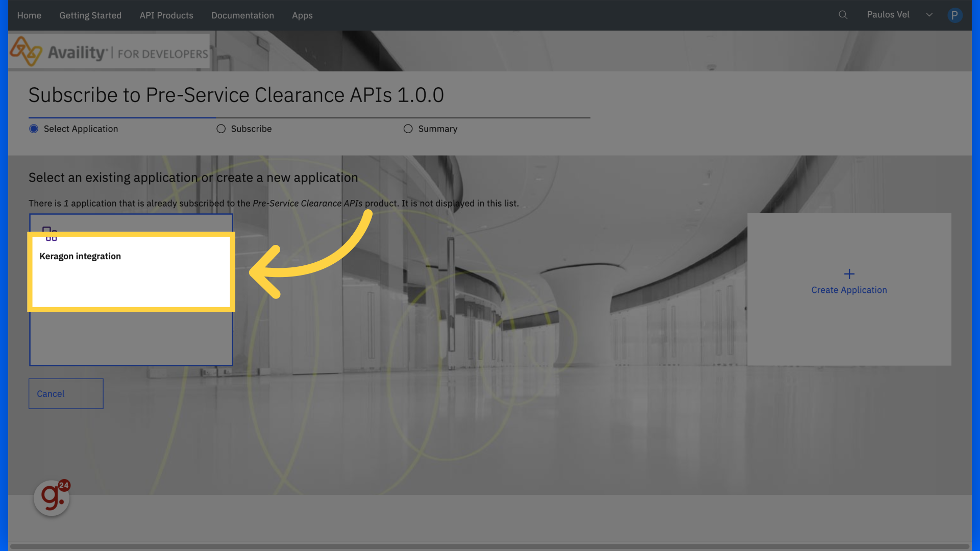Click the Paulos Vel username
The height and width of the screenshot is (551, 980).
click(888, 14)
